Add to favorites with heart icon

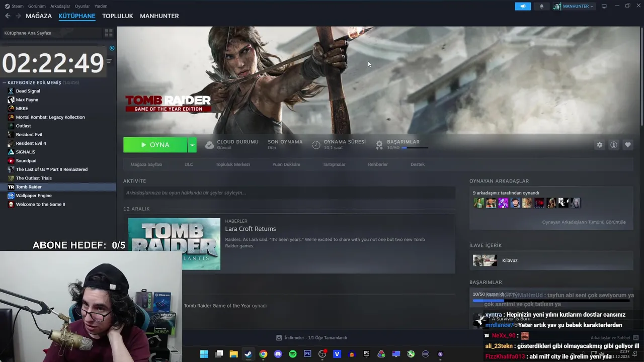(x=628, y=145)
